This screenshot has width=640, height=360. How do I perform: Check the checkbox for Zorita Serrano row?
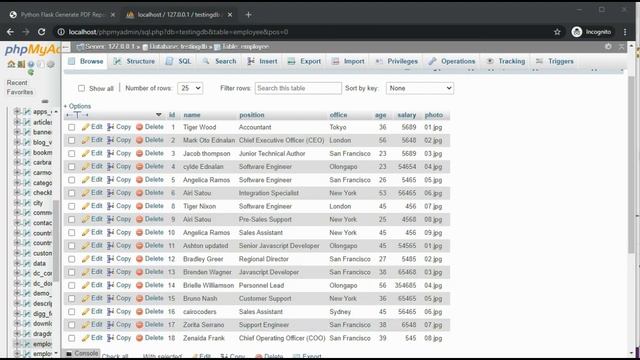[x=72, y=325]
